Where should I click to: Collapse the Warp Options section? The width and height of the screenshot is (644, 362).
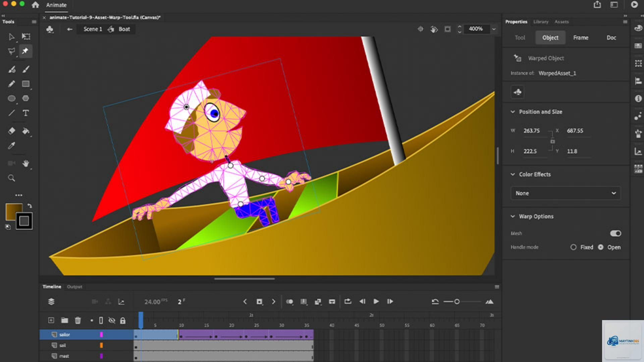click(x=513, y=216)
